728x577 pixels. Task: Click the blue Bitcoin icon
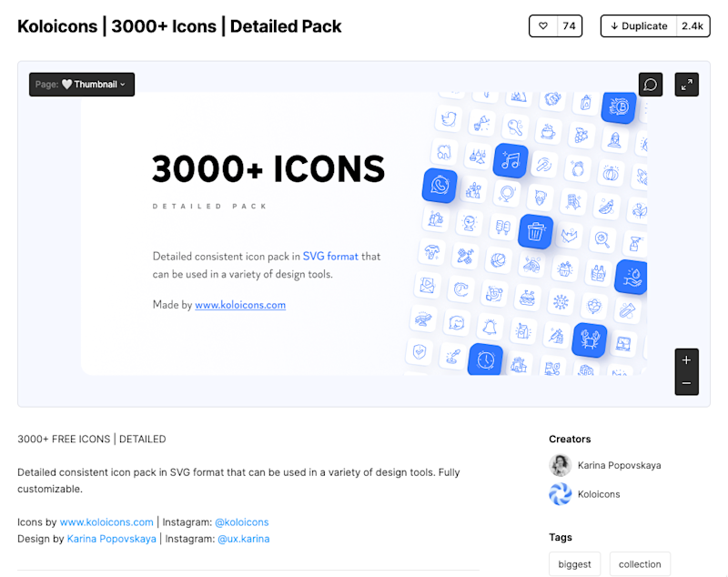619,107
